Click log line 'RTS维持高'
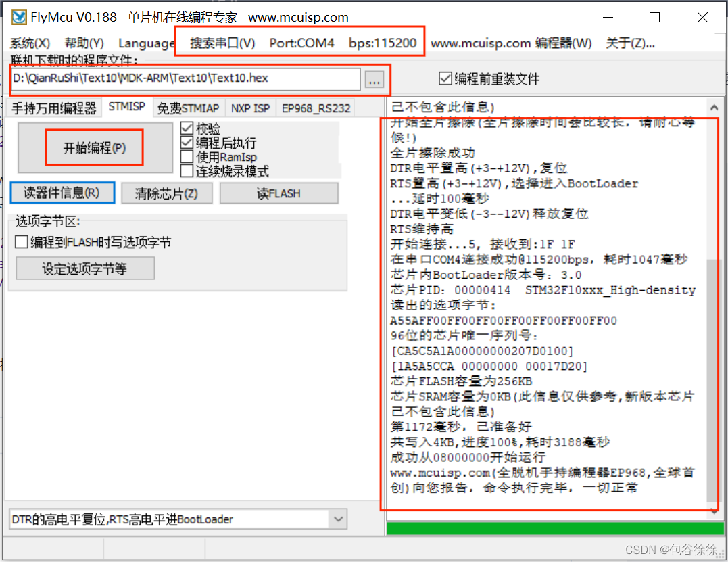The width and height of the screenshot is (728, 562). tap(422, 229)
